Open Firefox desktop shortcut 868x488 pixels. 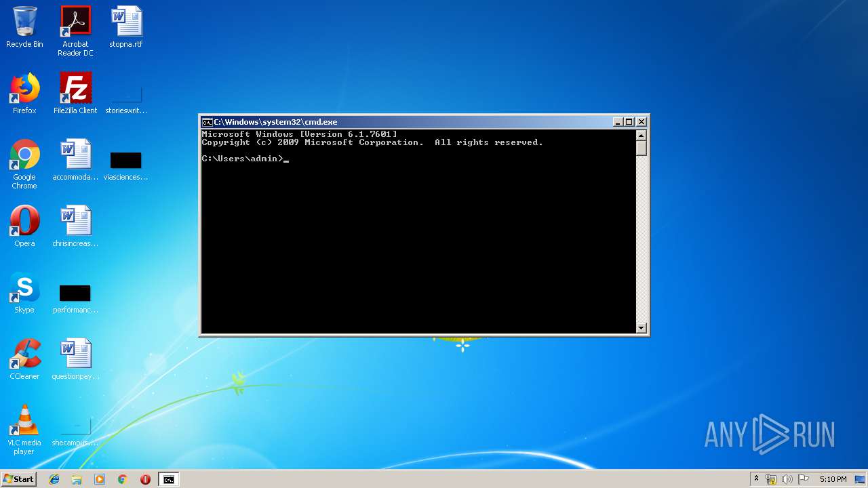pyautogui.click(x=24, y=94)
